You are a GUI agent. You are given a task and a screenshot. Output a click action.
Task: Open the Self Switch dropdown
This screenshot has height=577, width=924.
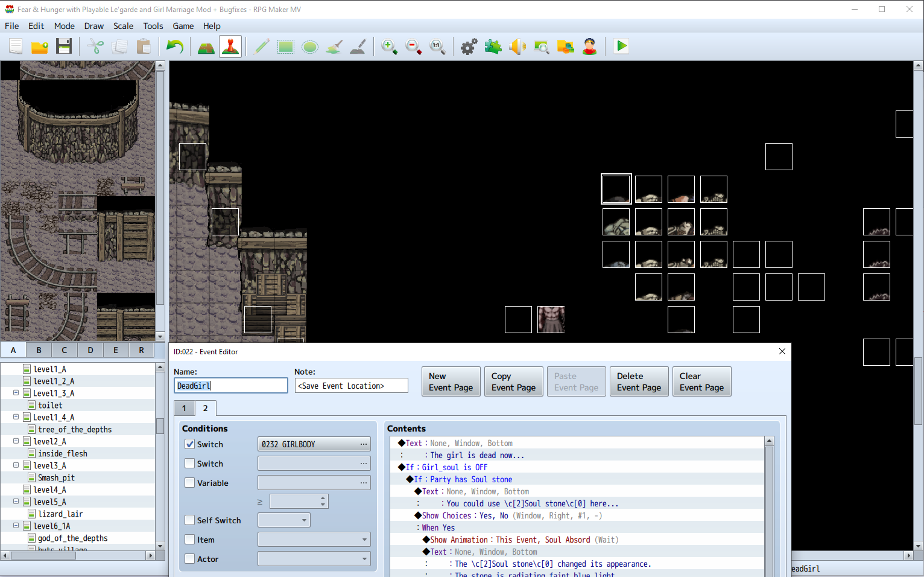[284, 520]
